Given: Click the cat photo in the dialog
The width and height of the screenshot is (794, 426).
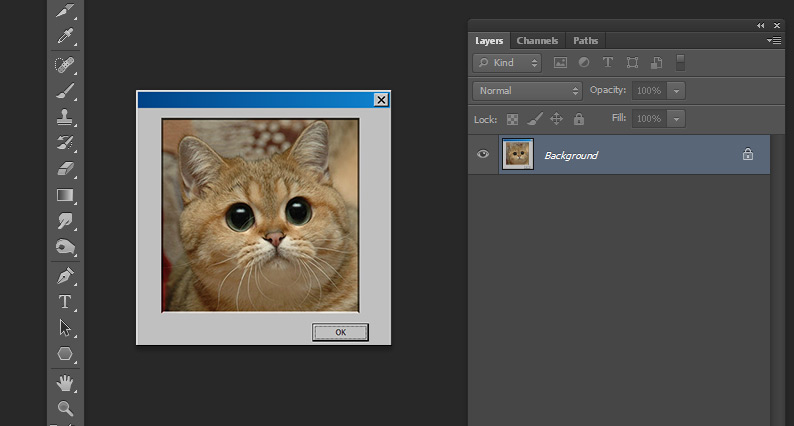Looking at the screenshot, I should pyautogui.click(x=260, y=215).
